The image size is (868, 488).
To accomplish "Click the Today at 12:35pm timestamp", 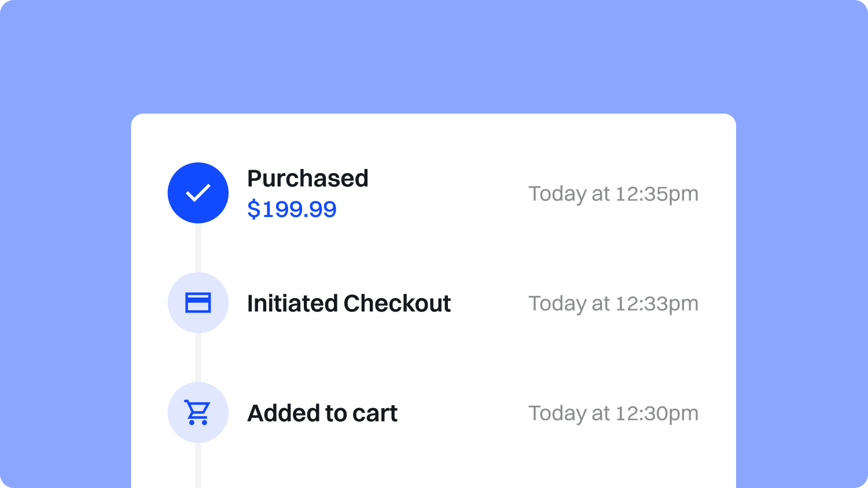I will click(613, 194).
